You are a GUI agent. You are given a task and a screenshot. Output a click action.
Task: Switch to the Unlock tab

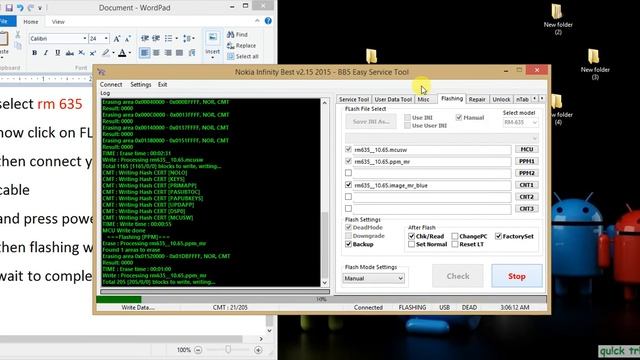pos(501,99)
